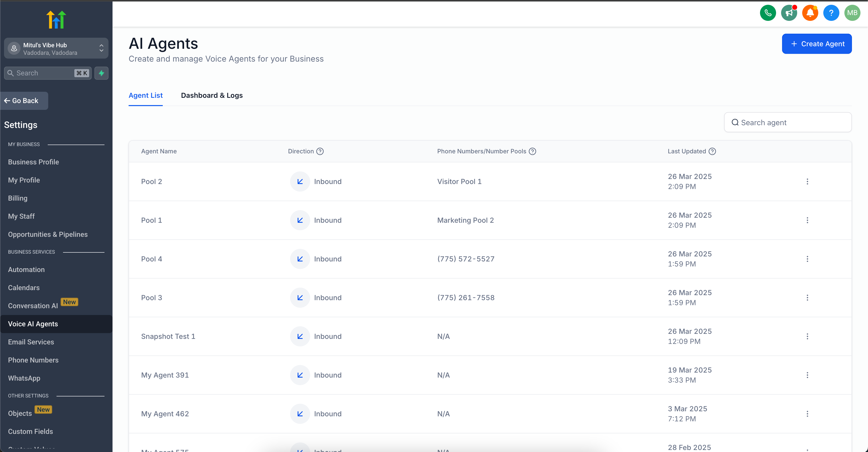Open options menu for My Agent 462
The height and width of the screenshot is (452, 868).
coord(807,414)
